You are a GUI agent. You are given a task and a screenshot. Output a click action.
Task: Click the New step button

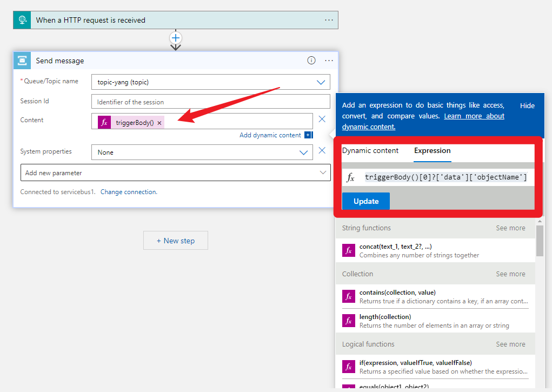pos(176,241)
